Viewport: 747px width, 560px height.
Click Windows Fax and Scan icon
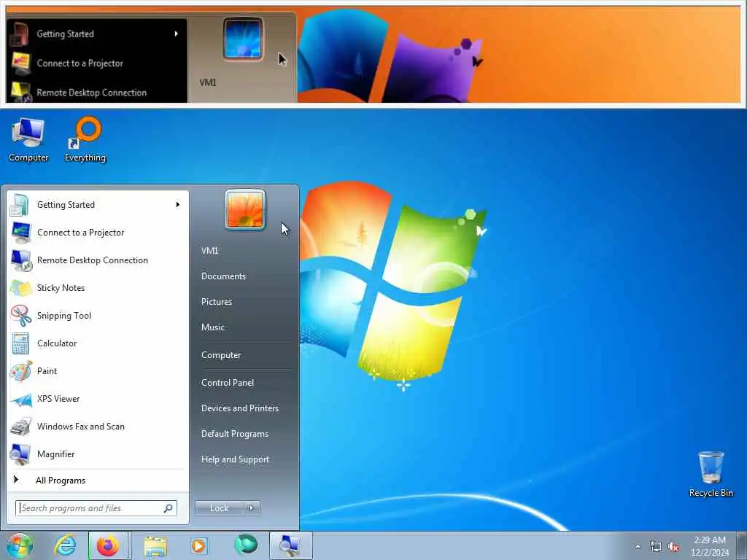[x=21, y=427]
